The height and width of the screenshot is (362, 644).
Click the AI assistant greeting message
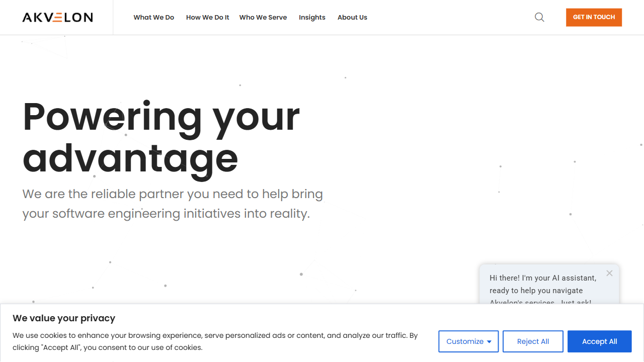click(x=543, y=290)
